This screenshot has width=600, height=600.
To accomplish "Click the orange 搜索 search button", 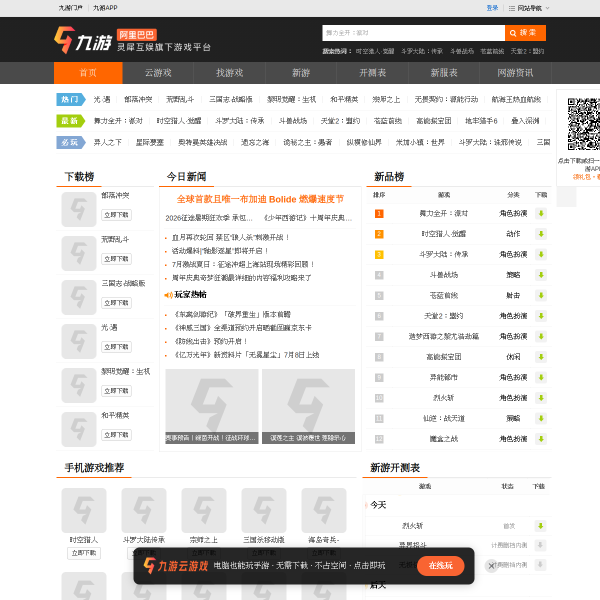I will pos(525,33).
